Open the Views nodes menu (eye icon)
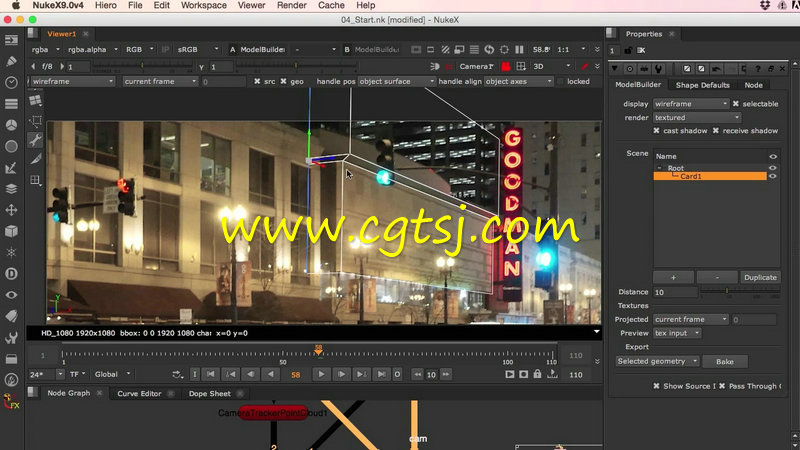This screenshot has width=800, height=450. [x=11, y=295]
